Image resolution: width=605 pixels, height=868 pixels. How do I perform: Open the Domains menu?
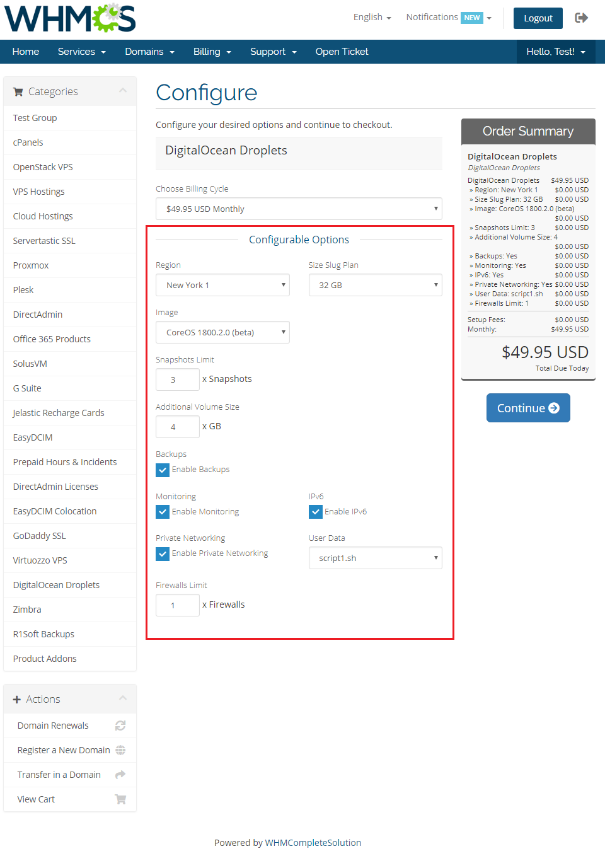coord(149,52)
